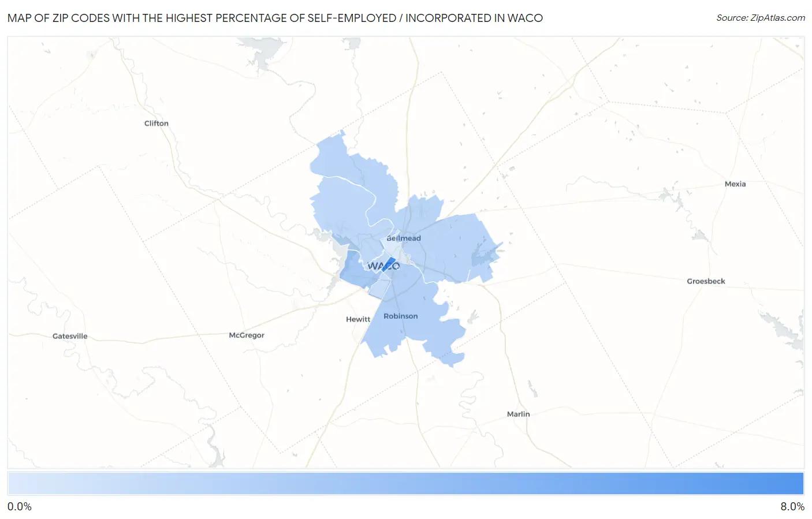Click the Clifton city label
The image size is (812, 519).
pos(157,123)
